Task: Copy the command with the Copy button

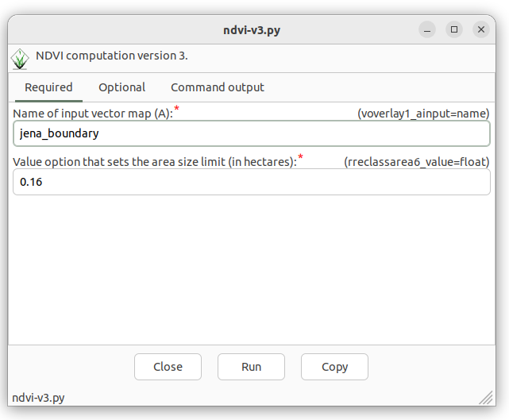Action: pos(334,367)
